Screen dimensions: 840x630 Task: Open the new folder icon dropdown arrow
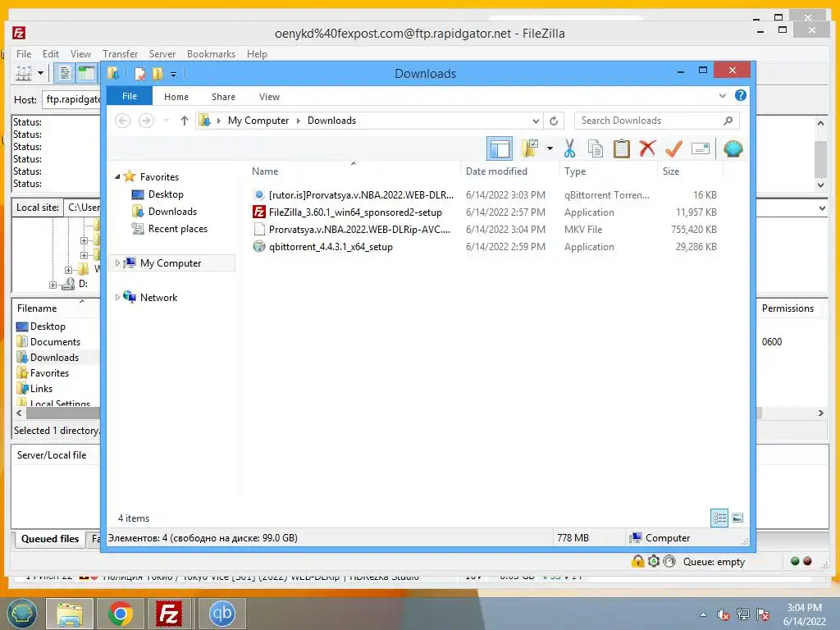pyautogui.click(x=550, y=148)
